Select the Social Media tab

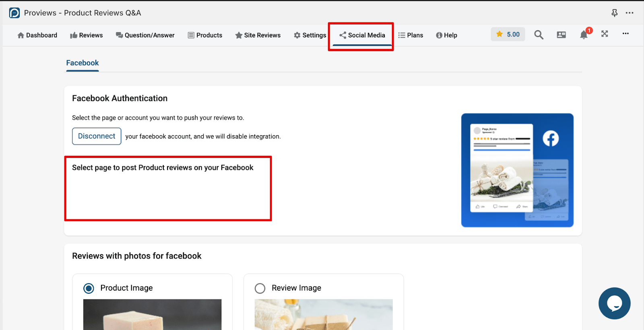(x=362, y=35)
